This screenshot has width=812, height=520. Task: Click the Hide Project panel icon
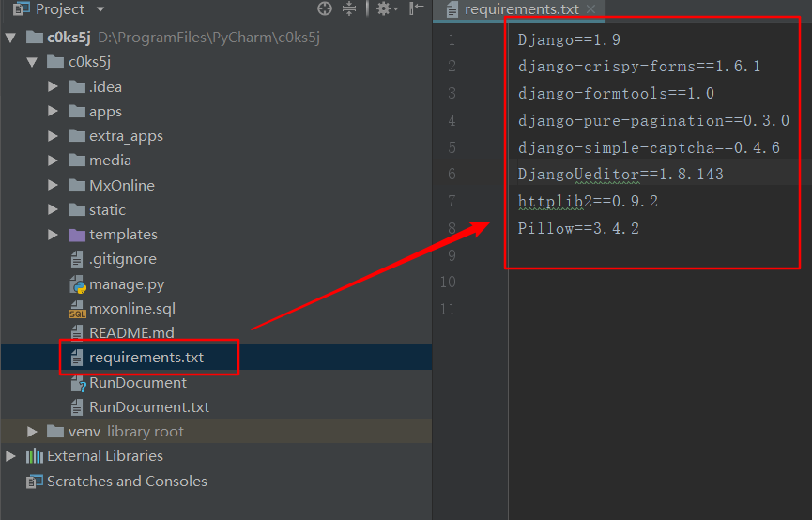point(417,8)
